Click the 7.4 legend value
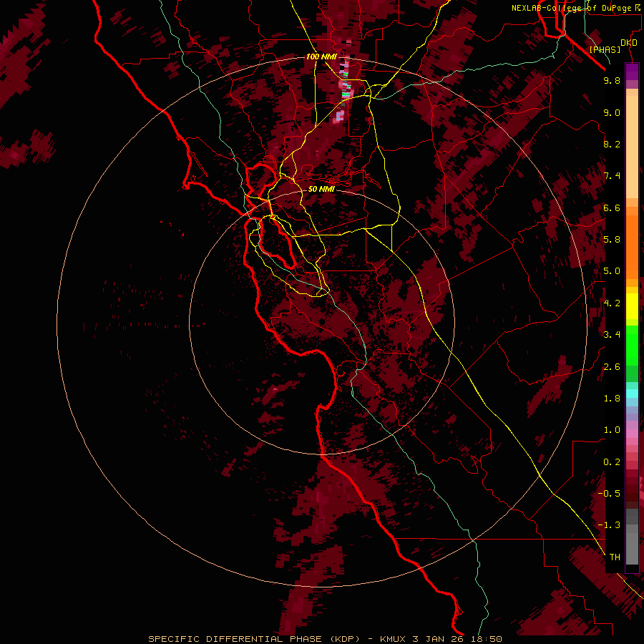 pyautogui.click(x=612, y=176)
